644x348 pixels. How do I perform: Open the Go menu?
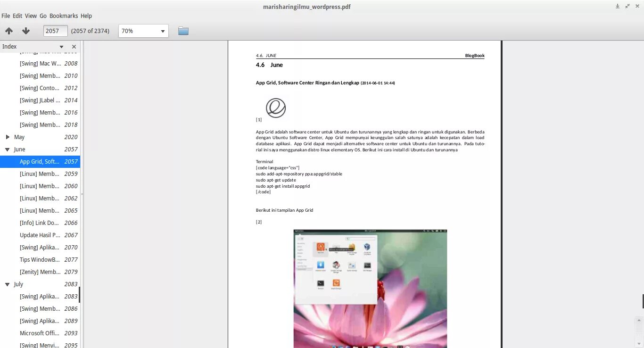[x=43, y=16]
